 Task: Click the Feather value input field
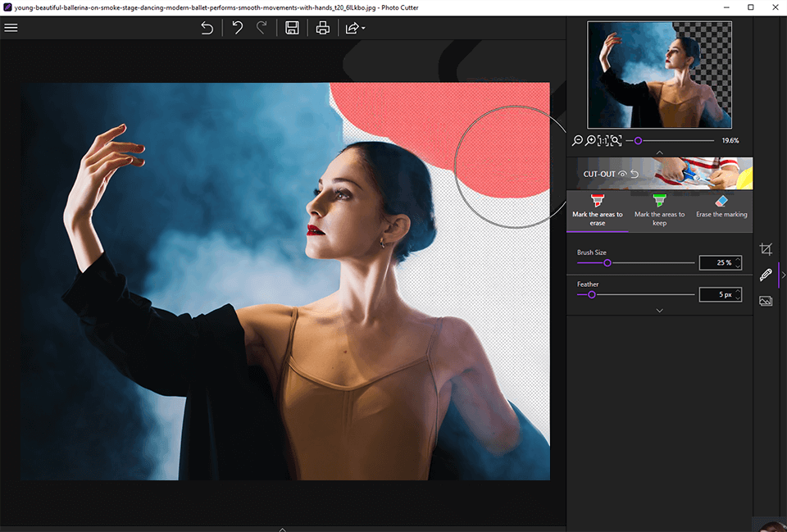point(716,294)
